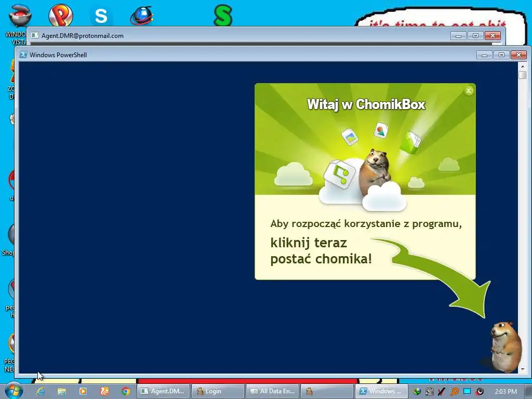Switch to All Data En... taskbar window
The image size is (532, 399).
(272, 391)
